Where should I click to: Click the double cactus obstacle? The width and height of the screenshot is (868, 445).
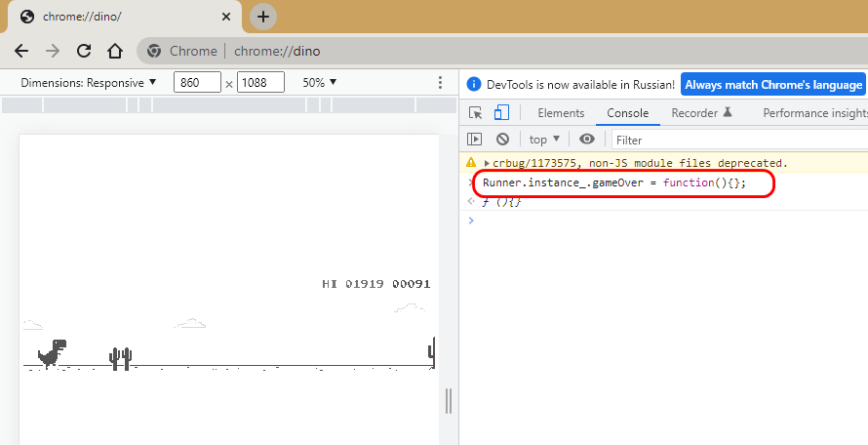(120, 359)
